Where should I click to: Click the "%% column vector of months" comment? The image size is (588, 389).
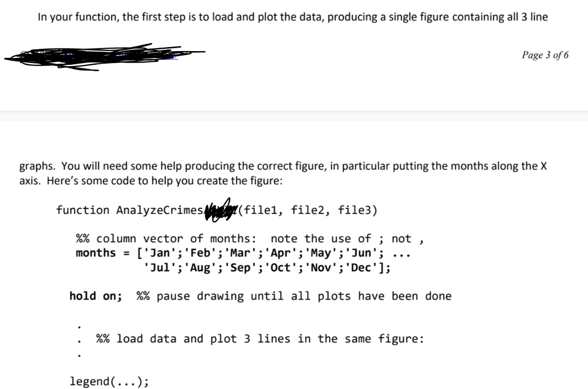pyautogui.click(x=166, y=238)
